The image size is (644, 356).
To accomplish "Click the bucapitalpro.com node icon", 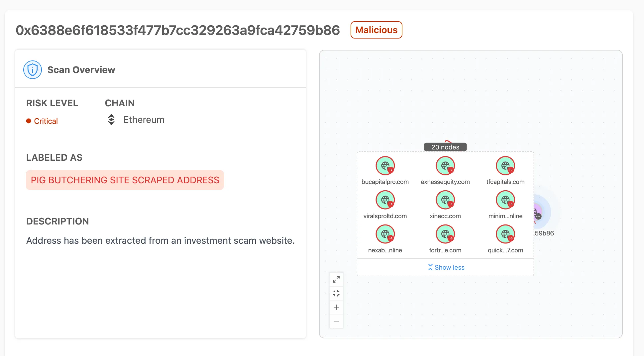I will point(385,165).
